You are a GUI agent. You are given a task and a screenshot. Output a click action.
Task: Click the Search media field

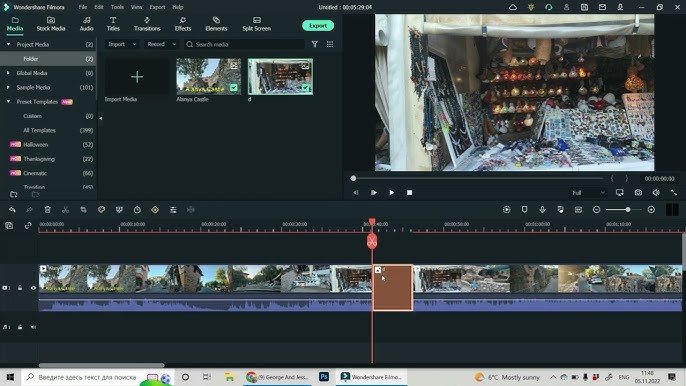(244, 44)
